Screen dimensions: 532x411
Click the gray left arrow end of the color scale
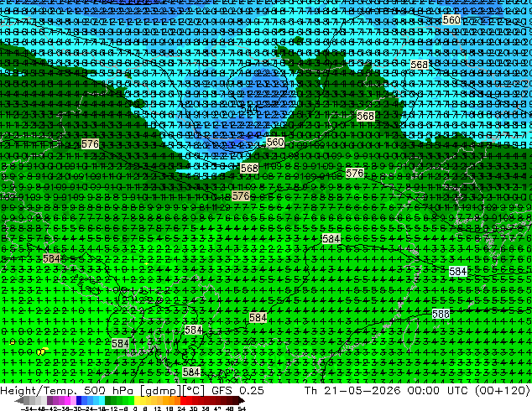[x=19, y=401]
